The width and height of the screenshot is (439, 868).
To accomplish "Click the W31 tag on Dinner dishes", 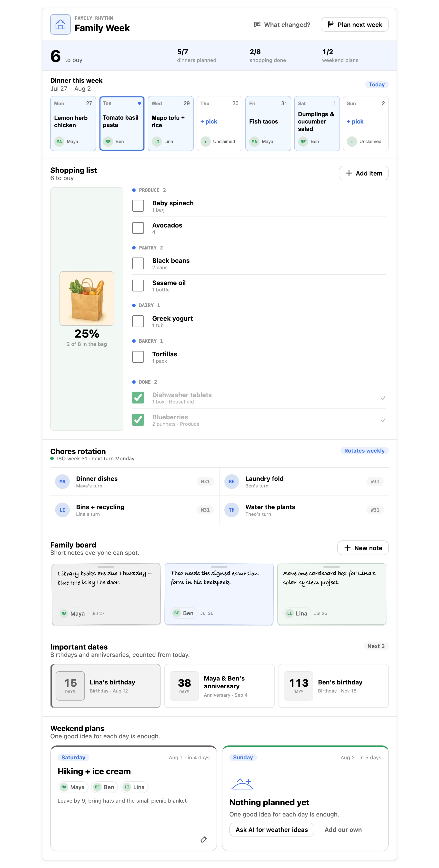I will [205, 482].
